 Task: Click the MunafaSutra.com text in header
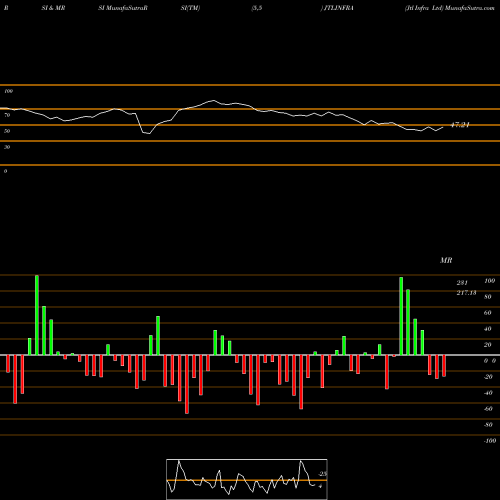tap(470, 8)
